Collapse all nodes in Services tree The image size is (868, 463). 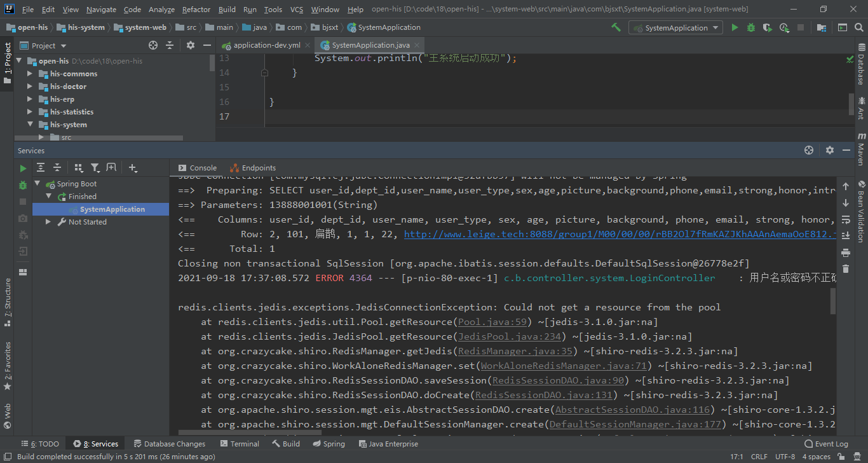(57, 168)
